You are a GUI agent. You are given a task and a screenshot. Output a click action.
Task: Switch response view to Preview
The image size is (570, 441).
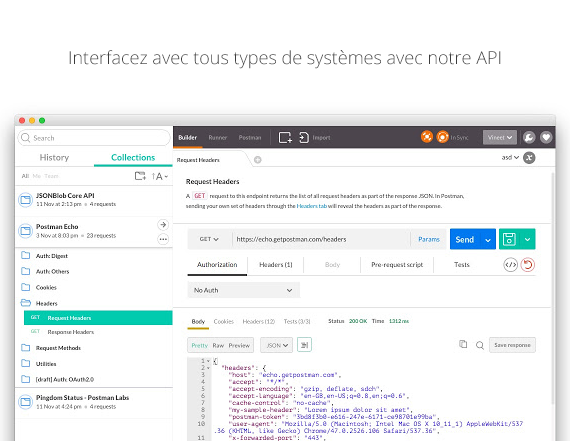(x=239, y=345)
